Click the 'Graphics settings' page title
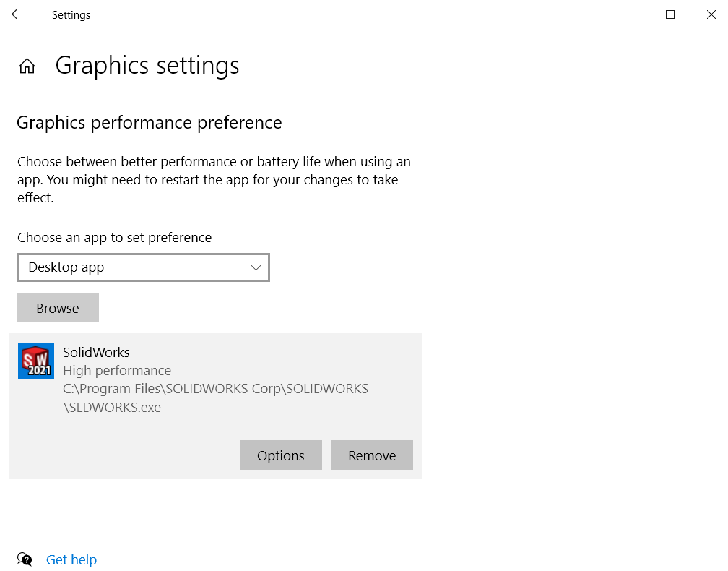This screenshot has height=571, width=728. pyautogui.click(x=147, y=66)
